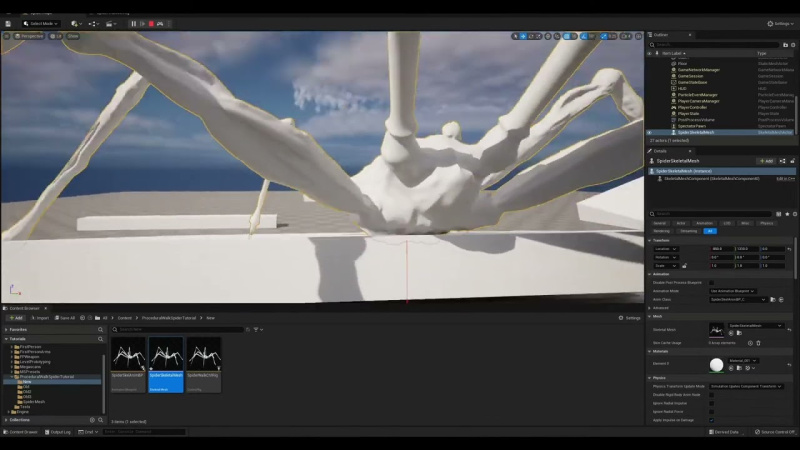Screen dimensions: 800x450
Task: Click the Show button in the viewport
Action: tap(73, 36)
